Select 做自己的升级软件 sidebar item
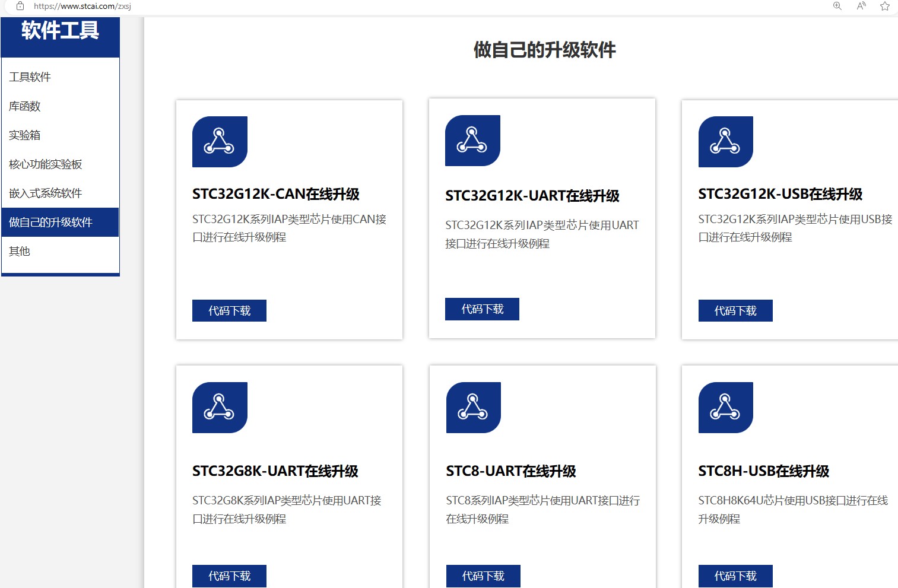 (x=61, y=223)
